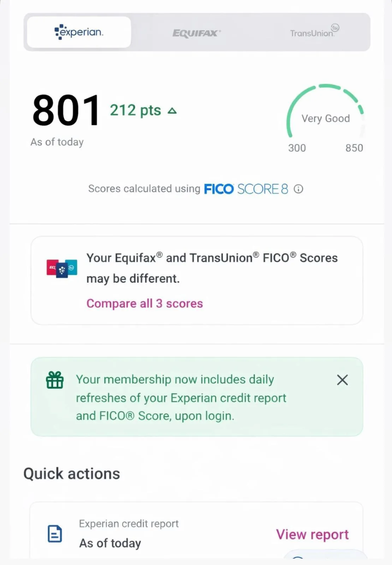Image resolution: width=392 pixels, height=565 pixels.
Task: Click the TransUnion tu circle logo
Action: coord(335,27)
